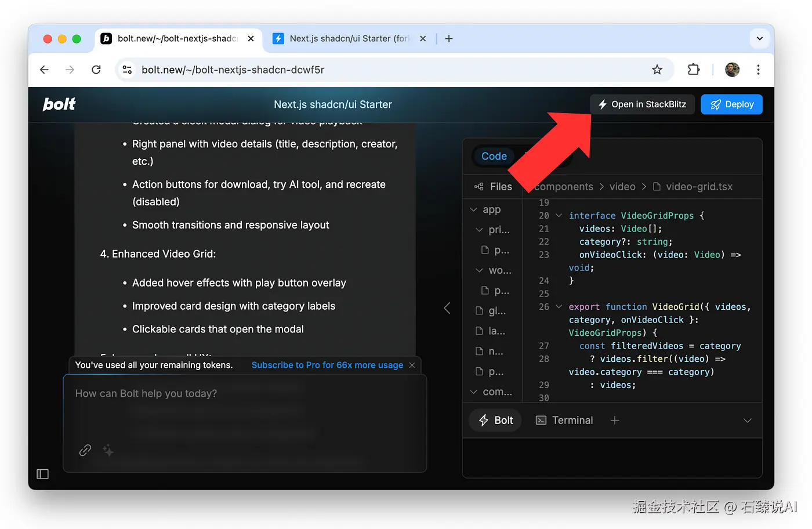
Task: Switch to the bolt.new browser tab
Action: [x=177, y=38]
